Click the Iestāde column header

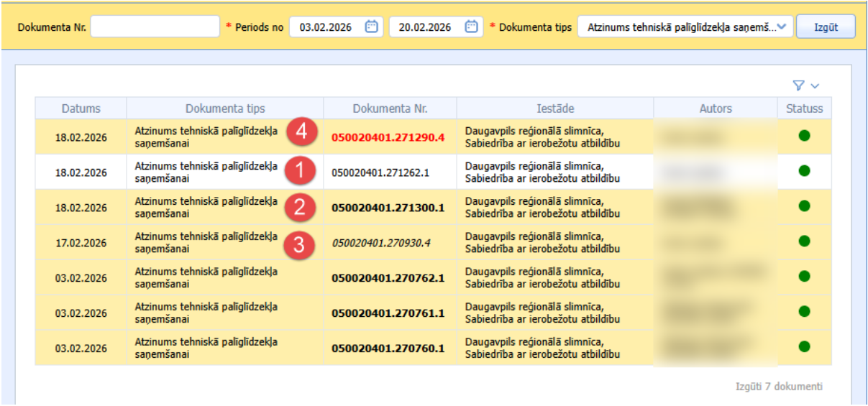[x=555, y=109]
